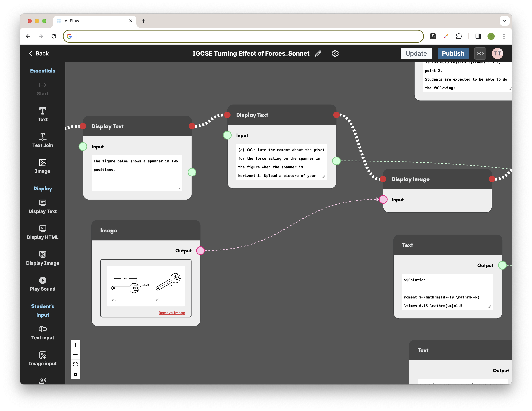532x411 pixels.
Task: Select the Display Text sidebar tool
Action: click(43, 206)
